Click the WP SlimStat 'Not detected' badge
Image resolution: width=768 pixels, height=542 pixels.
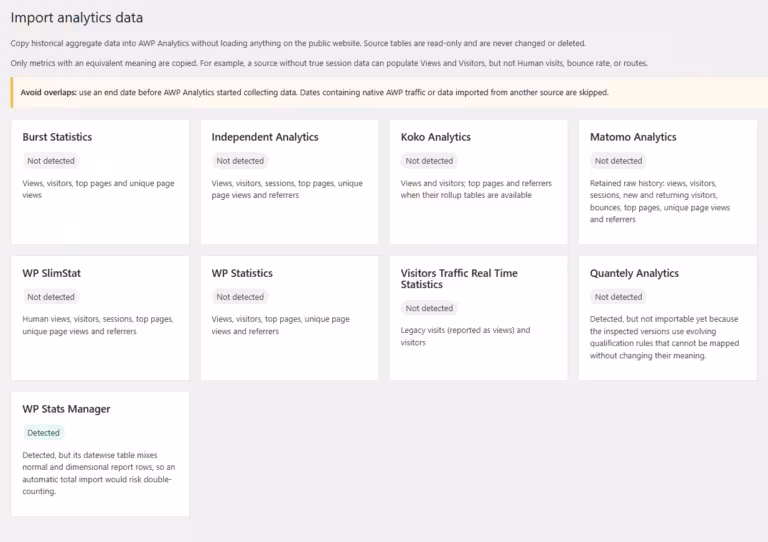51,297
